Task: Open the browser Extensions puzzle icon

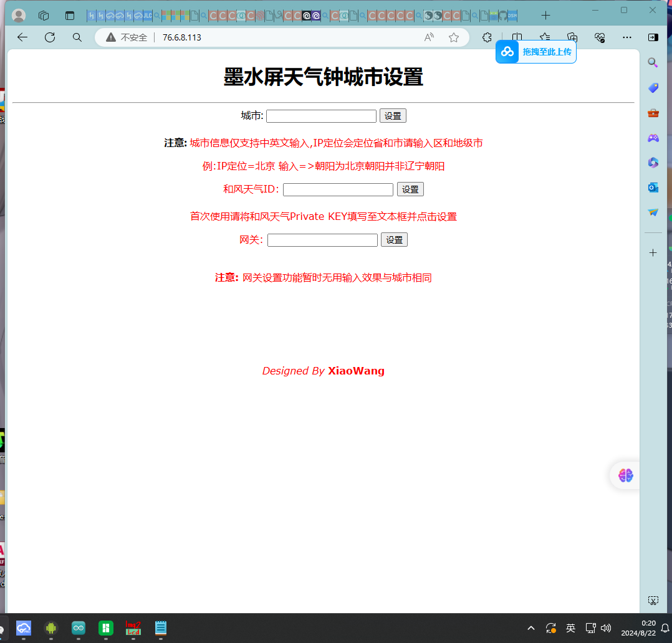Action: click(487, 37)
